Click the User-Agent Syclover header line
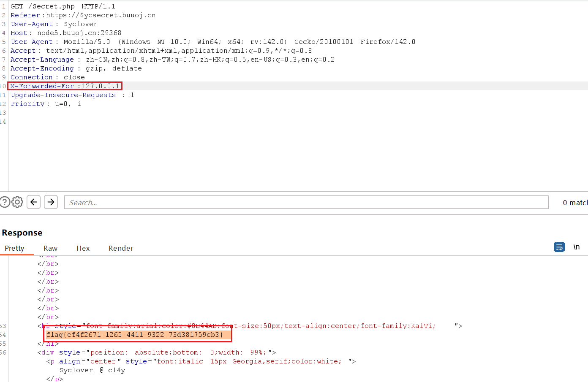 pyautogui.click(x=54, y=24)
